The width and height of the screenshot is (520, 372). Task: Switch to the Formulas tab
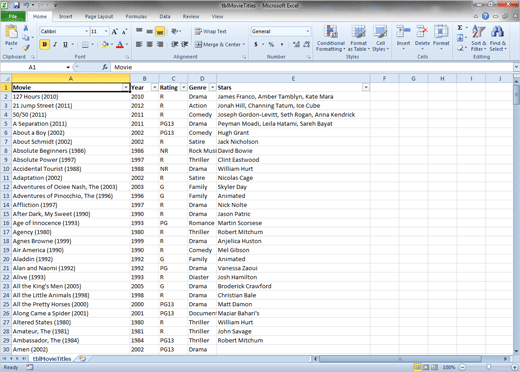point(136,16)
